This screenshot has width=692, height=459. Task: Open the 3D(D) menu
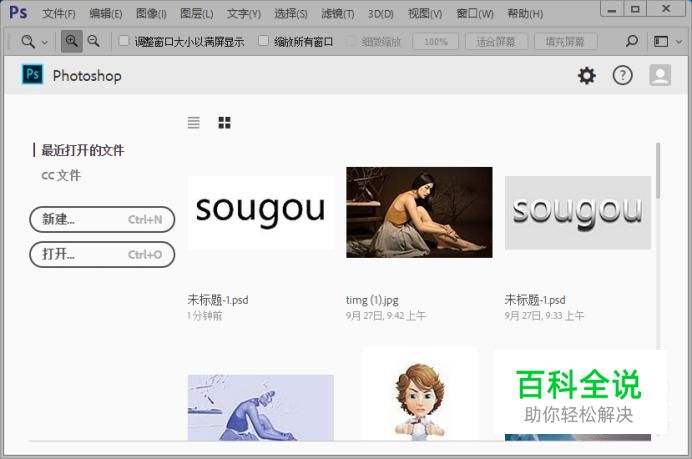[380, 14]
